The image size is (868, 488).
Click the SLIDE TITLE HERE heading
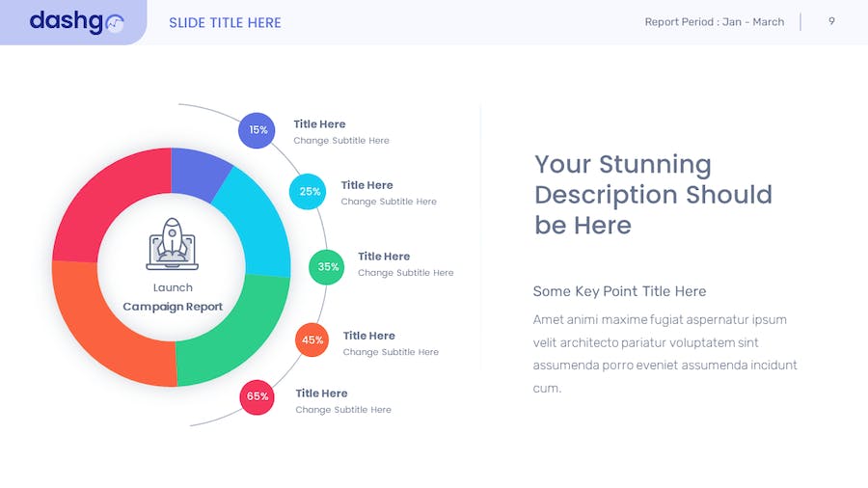225,22
